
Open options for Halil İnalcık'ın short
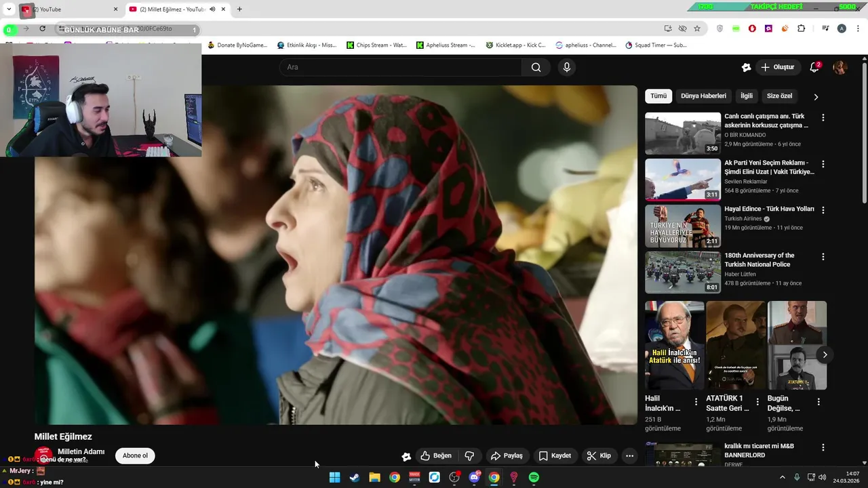[x=696, y=402]
